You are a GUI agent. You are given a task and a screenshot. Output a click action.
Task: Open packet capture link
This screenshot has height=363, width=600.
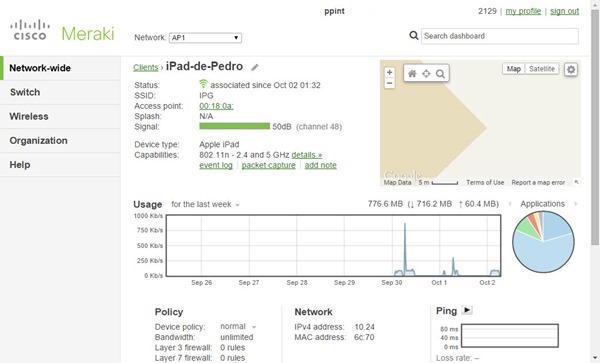click(268, 165)
